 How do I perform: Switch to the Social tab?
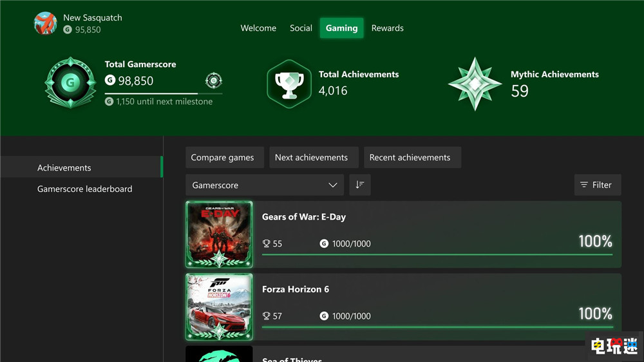(x=301, y=28)
